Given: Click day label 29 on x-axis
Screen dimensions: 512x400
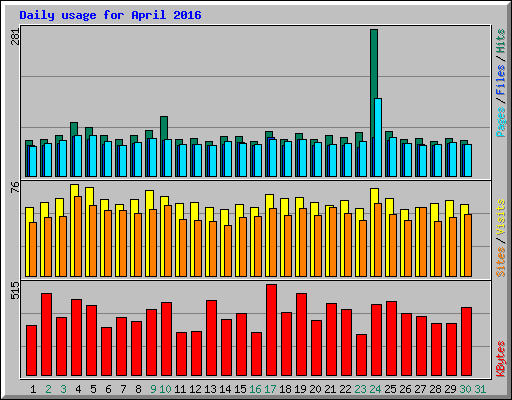Looking at the screenshot, I should pos(450,389).
